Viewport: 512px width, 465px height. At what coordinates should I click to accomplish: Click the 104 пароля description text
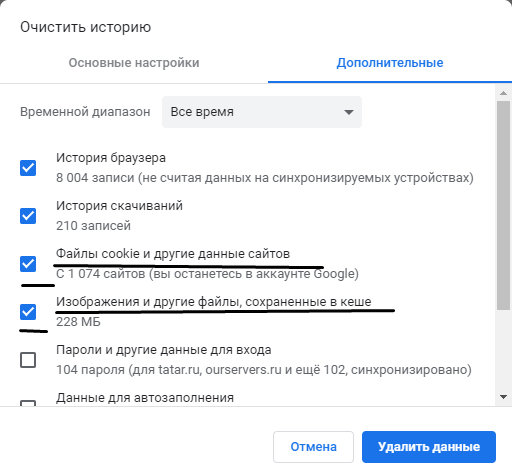[264, 370]
